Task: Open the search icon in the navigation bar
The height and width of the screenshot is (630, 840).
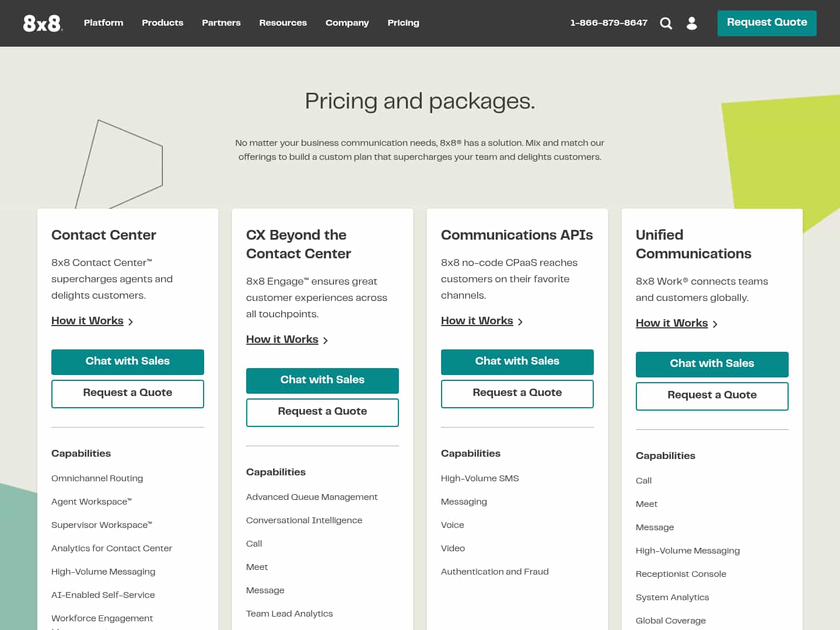Action: tap(666, 23)
